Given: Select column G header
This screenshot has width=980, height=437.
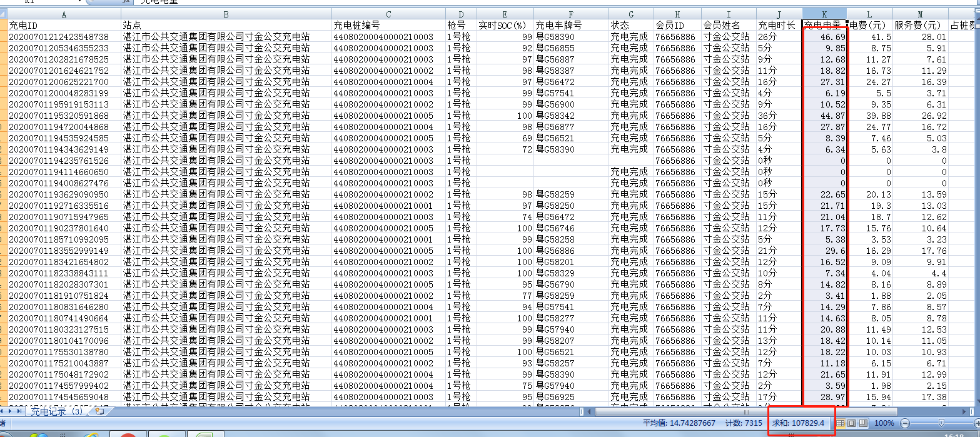Looking at the screenshot, I should (631, 14).
